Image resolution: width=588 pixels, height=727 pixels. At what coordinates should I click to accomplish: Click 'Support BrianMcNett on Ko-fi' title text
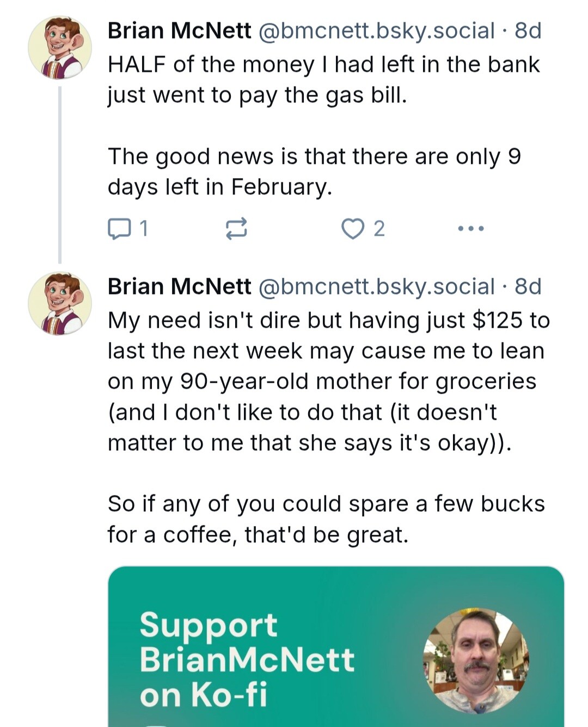247,660
